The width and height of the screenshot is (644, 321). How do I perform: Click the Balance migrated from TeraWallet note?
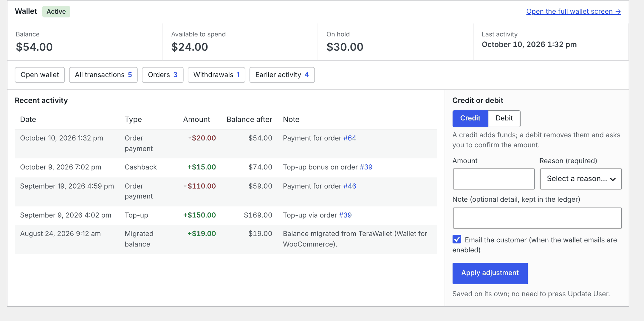[355, 239]
